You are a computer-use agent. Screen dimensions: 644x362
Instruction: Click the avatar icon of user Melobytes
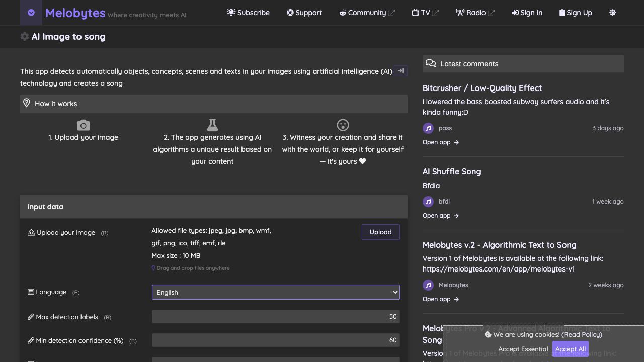pos(428,285)
